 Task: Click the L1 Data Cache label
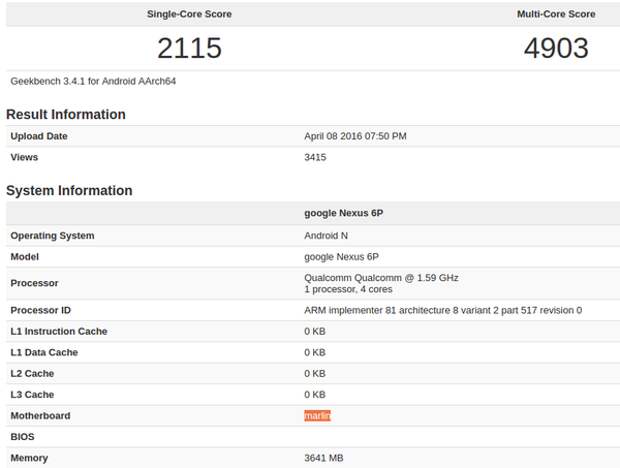44,352
